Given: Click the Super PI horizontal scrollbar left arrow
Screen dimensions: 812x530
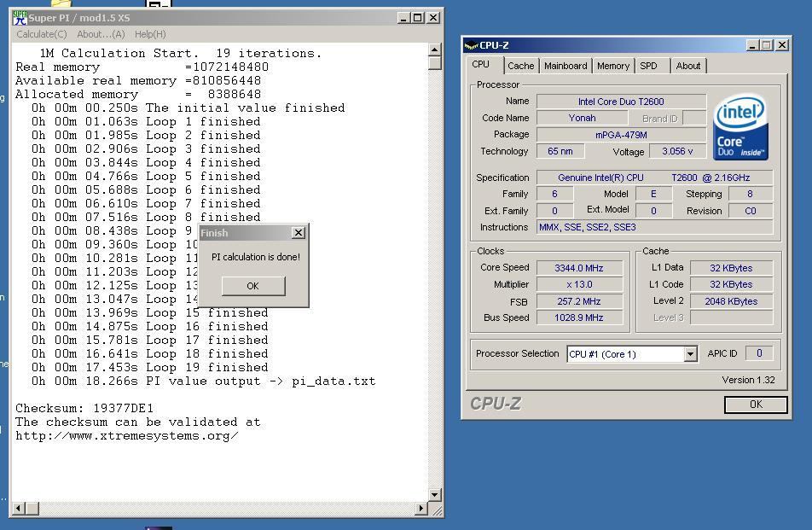Looking at the screenshot, I should (x=18, y=509).
